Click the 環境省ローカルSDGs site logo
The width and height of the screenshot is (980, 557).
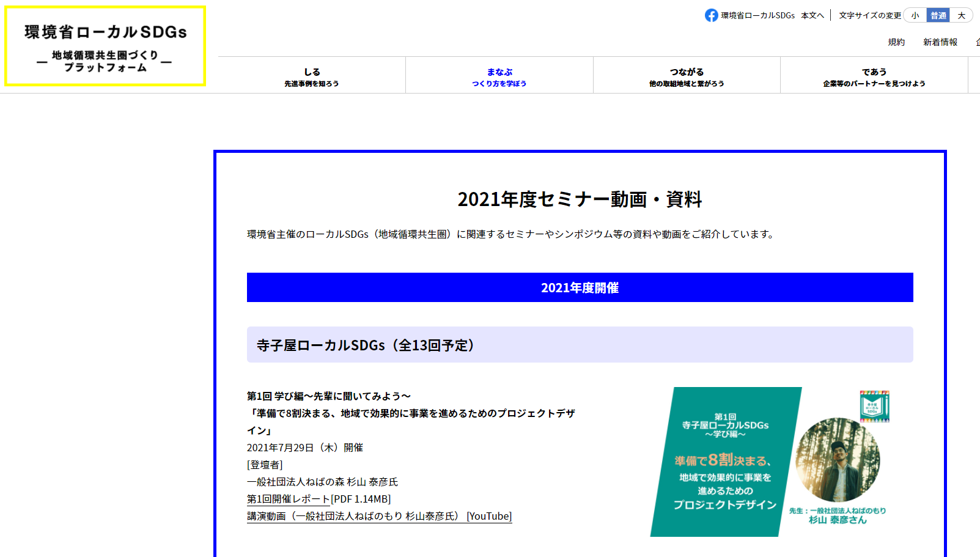click(105, 46)
